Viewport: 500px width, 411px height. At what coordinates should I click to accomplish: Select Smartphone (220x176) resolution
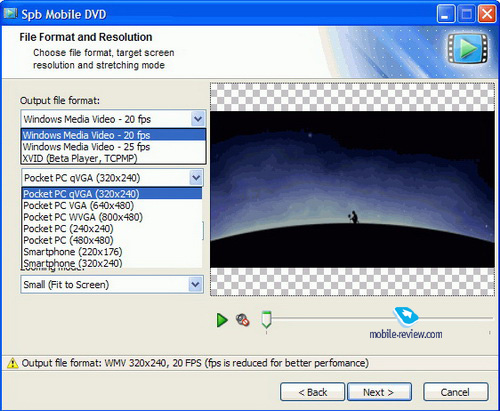tap(112, 252)
